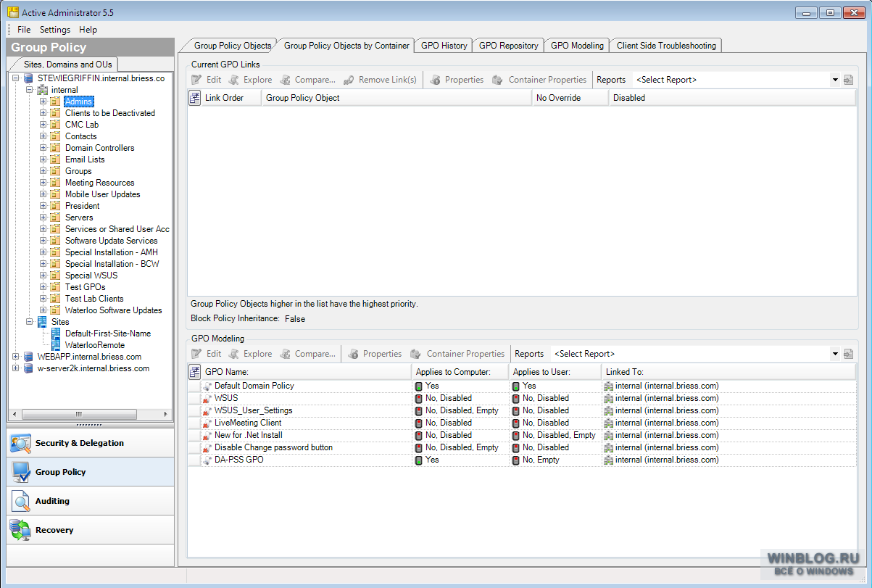Click the column chooser icon beside GPO Name

[194, 372]
